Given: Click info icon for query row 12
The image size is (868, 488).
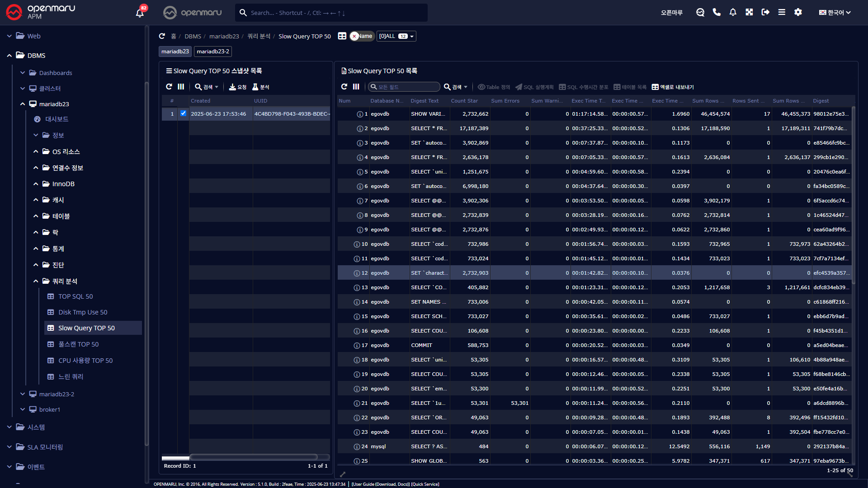Looking at the screenshot, I should point(357,273).
